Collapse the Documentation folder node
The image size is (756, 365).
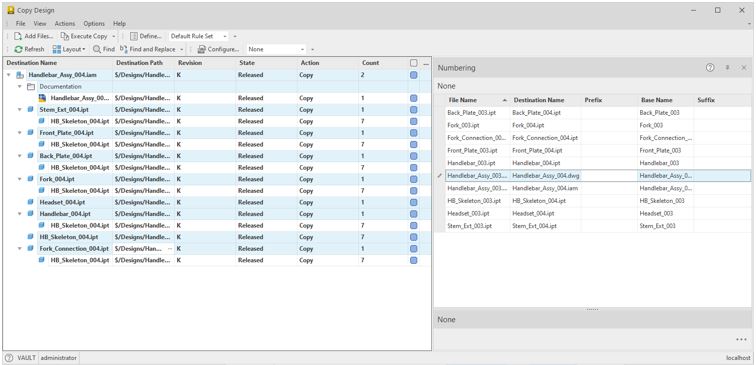click(20, 87)
